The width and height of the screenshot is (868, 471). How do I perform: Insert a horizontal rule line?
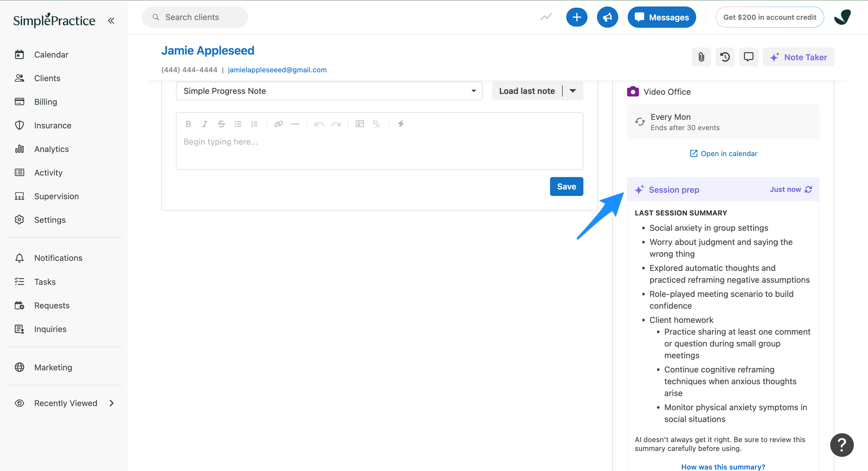point(295,124)
